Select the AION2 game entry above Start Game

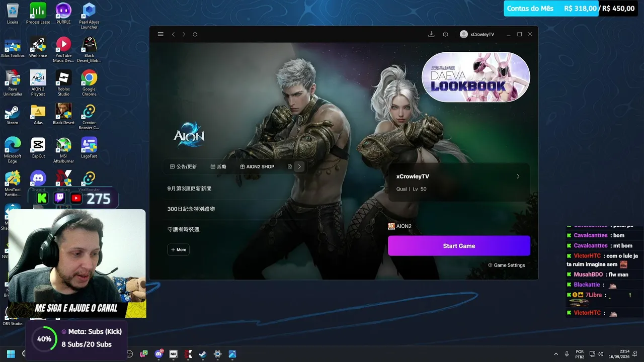click(x=400, y=226)
